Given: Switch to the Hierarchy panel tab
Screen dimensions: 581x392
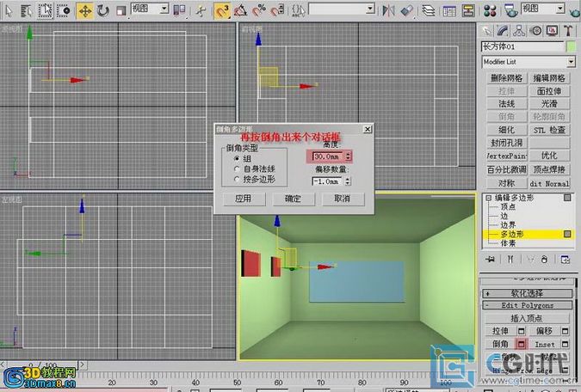Looking at the screenshot, I should point(519,31).
